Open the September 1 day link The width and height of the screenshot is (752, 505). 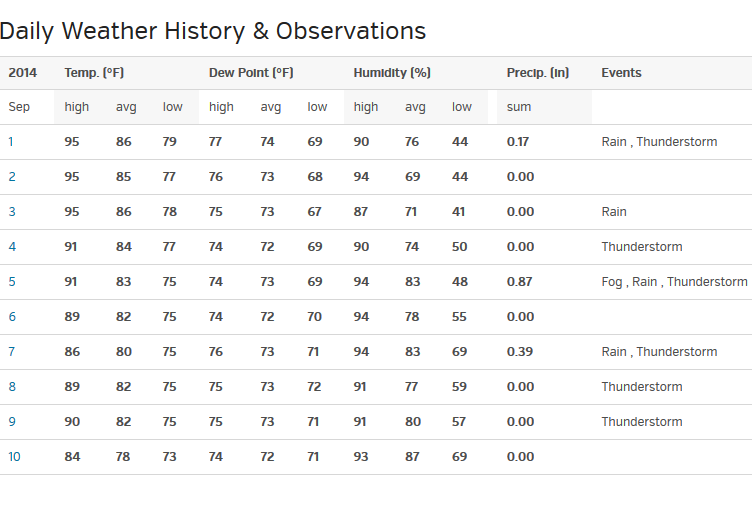11,142
